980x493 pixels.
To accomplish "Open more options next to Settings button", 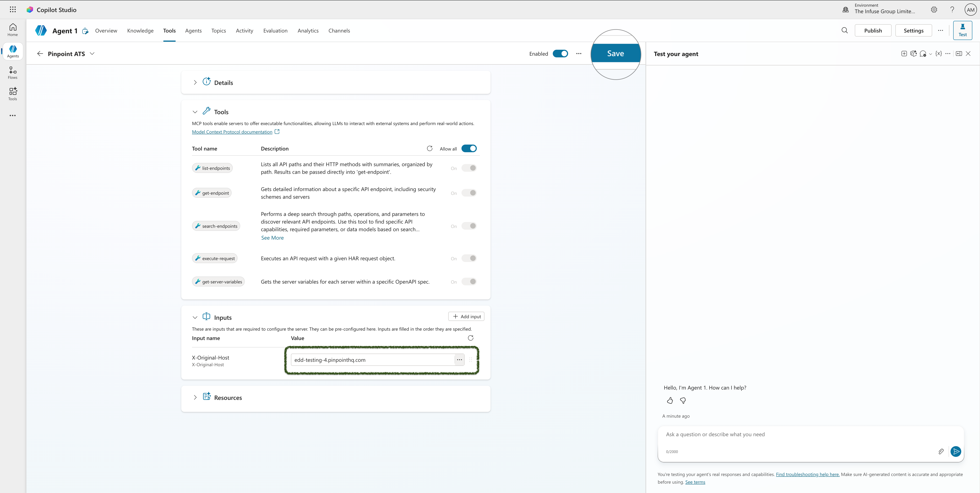I will [x=940, y=30].
